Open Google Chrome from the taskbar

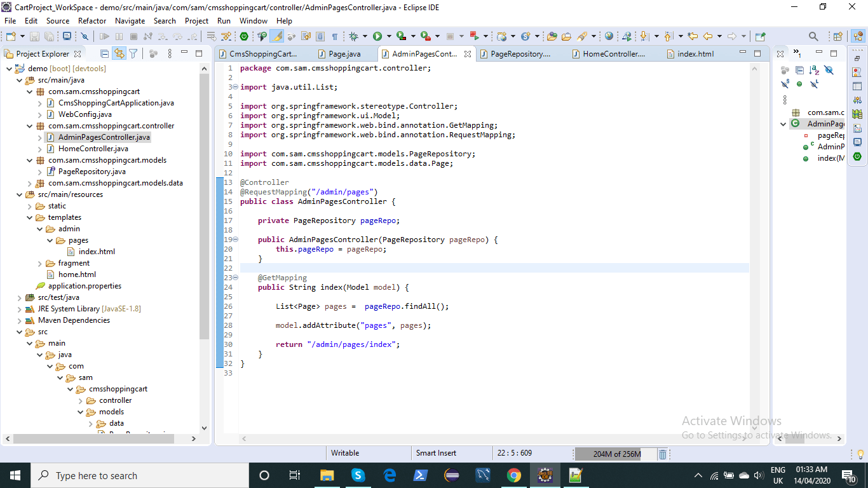(x=513, y=475)
